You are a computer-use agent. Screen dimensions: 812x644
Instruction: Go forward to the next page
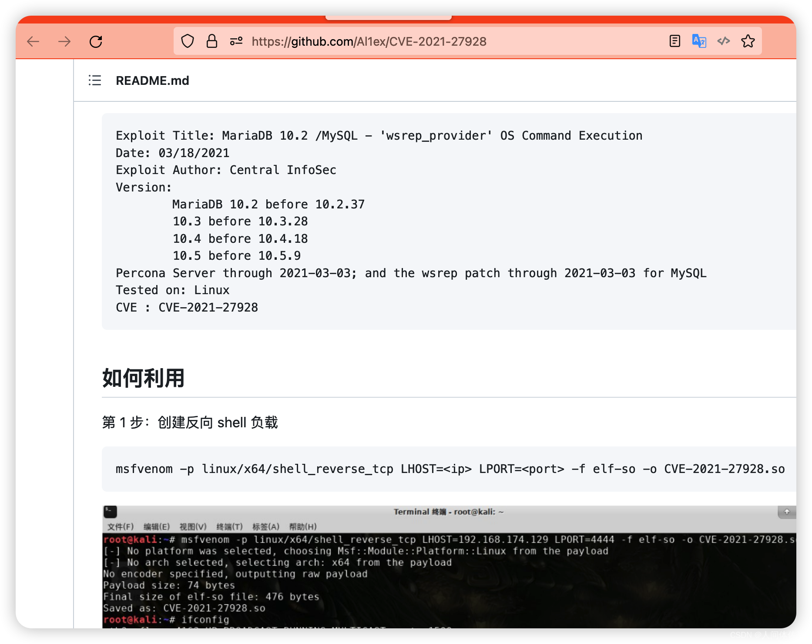[64, 42]
